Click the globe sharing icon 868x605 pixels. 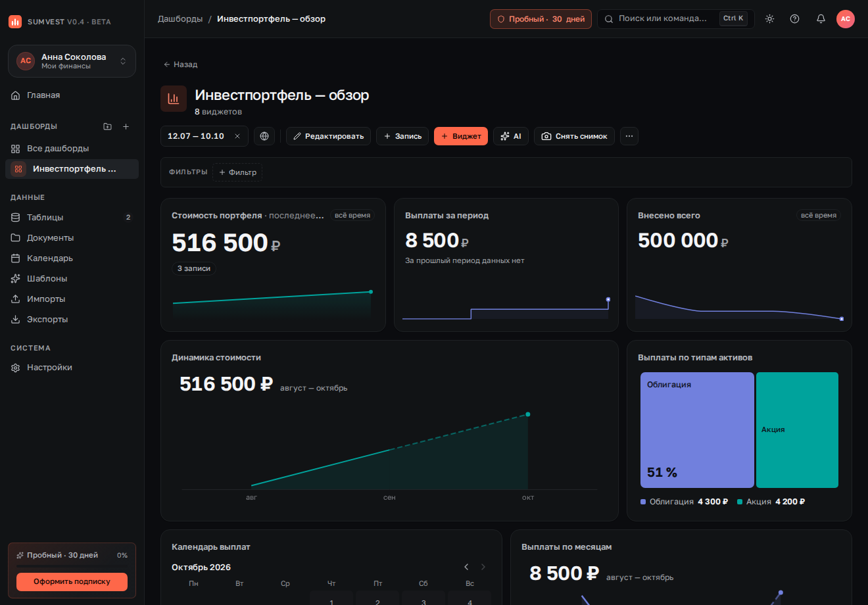click(264, 136)
